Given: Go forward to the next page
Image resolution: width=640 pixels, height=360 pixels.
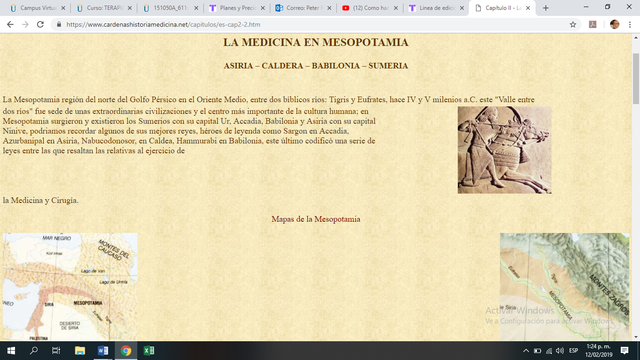Looking at the screenshot, I should click(25, 24).
